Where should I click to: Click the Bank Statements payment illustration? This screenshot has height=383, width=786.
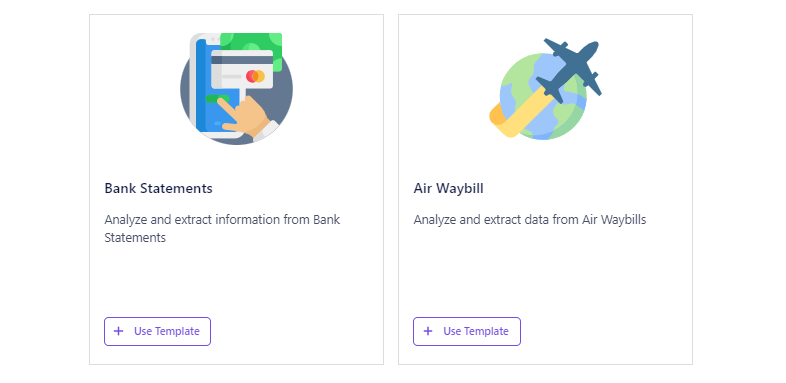236,89
